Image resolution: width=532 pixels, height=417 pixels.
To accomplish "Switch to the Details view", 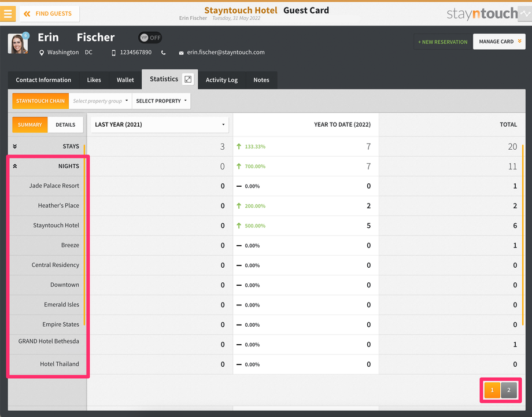I will [x=65, y=124].
